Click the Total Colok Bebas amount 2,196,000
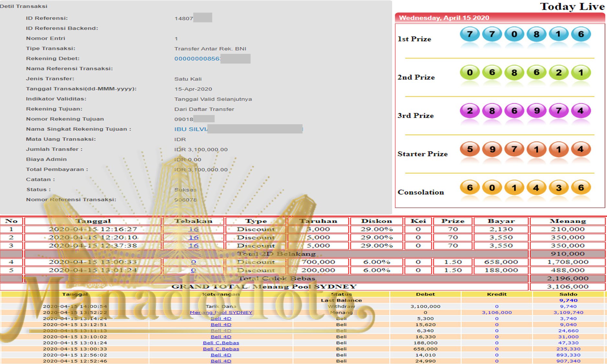 point(568,278)
